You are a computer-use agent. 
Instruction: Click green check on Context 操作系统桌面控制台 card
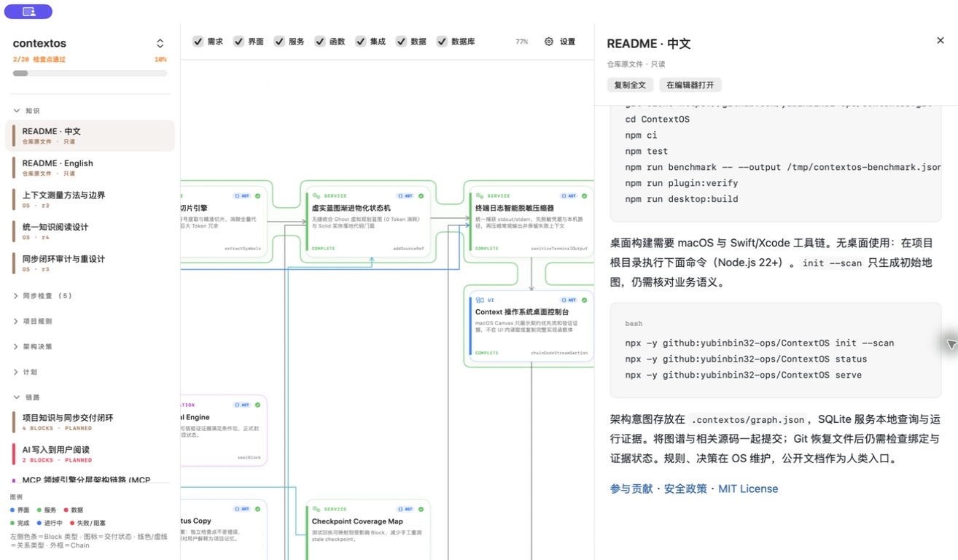coord(585,300)
